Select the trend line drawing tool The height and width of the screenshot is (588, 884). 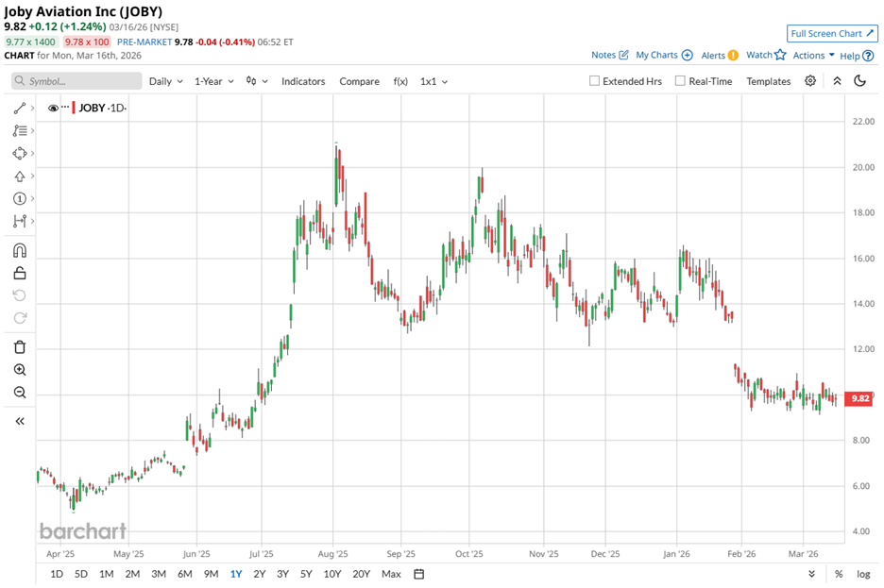pos(20,109)
